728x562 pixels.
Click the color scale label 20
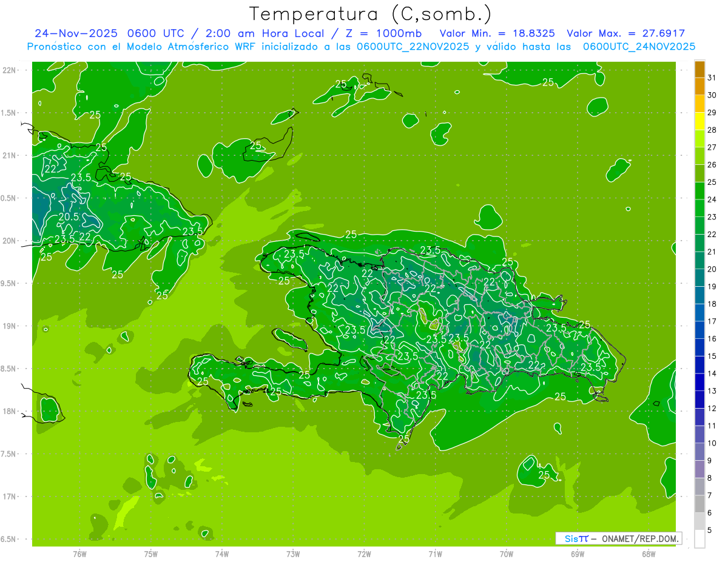pyautogui.click(x=712, y=269)
